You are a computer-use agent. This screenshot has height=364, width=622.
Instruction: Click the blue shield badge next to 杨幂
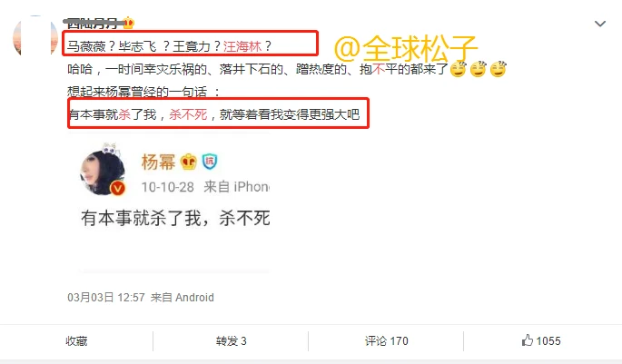[210, 162]
